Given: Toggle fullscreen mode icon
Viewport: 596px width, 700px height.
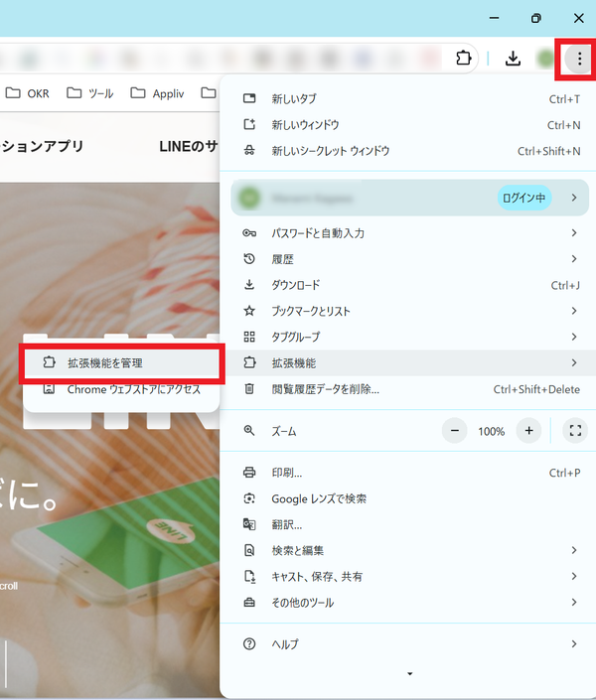Looking at the screenshot, I should 575,431.
